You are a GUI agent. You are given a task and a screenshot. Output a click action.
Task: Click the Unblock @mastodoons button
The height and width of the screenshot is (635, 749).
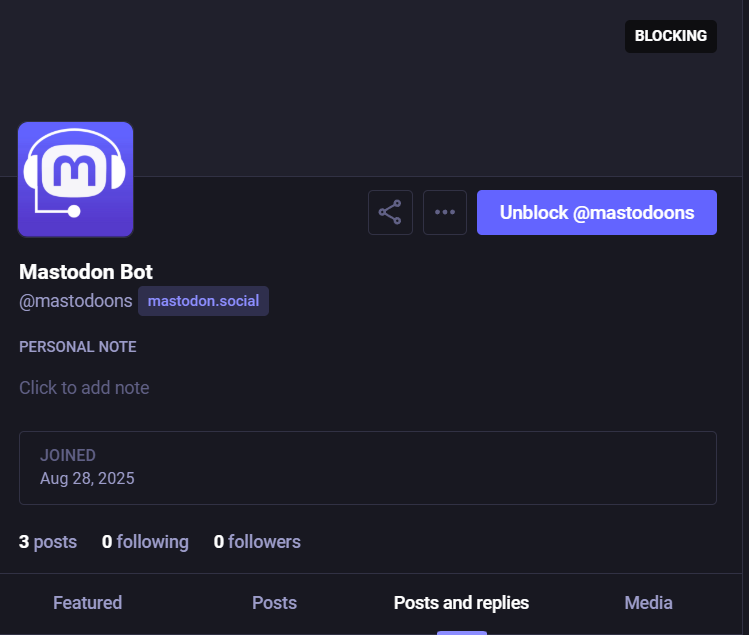click(596, 212)
